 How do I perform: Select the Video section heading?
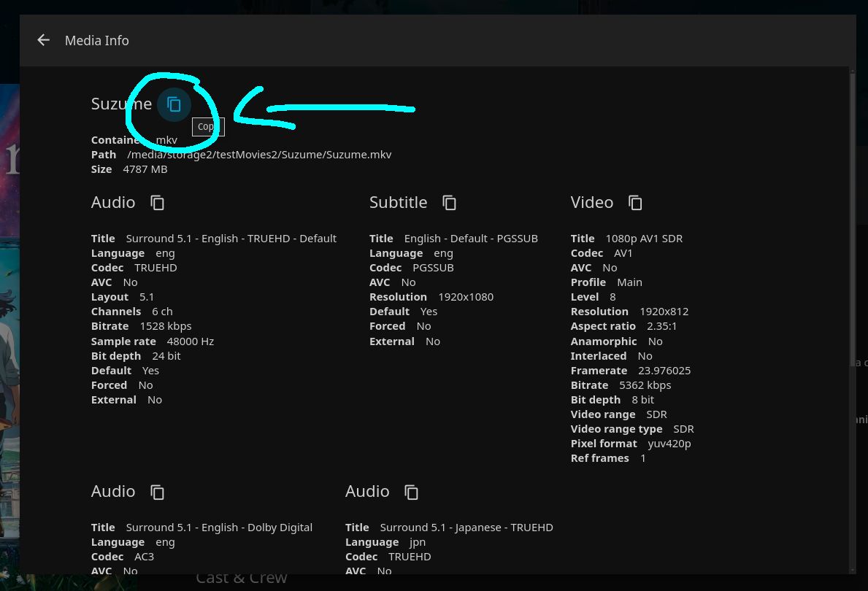591,203
